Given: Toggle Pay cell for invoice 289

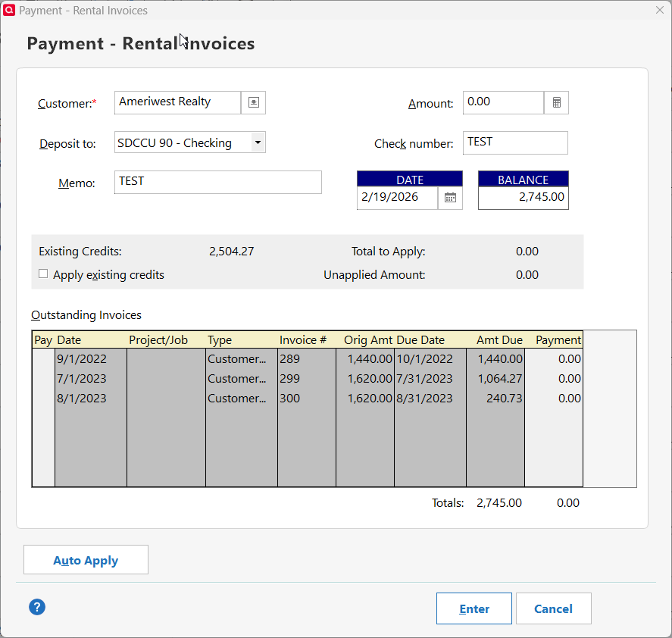Looking at the screenshot, I should click(x=43, y=359).
